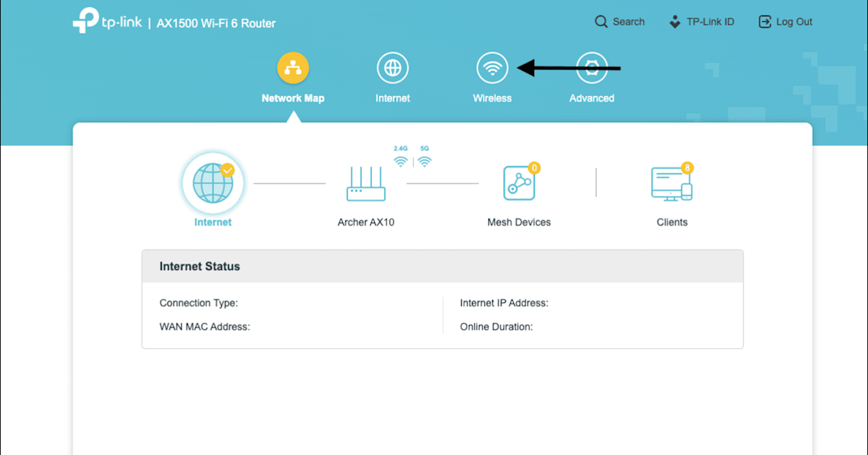Click the Search magnifier icon

tap(601, 22)
